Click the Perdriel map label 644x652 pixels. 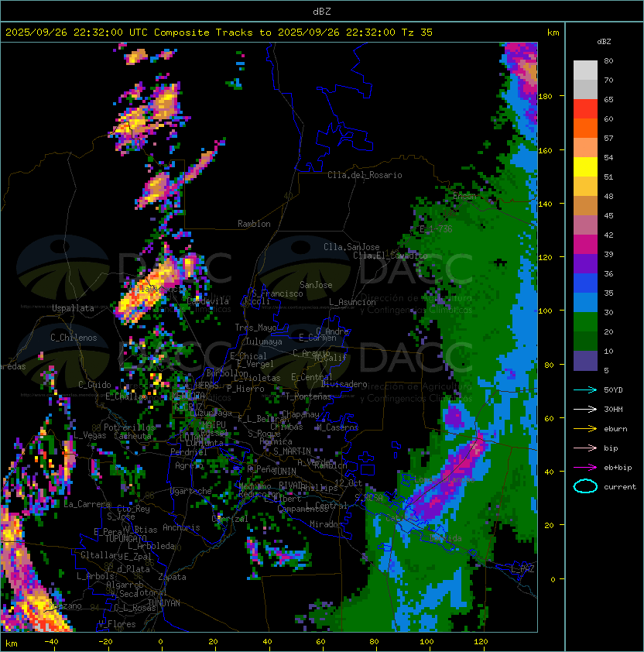(x=189, y=452)
